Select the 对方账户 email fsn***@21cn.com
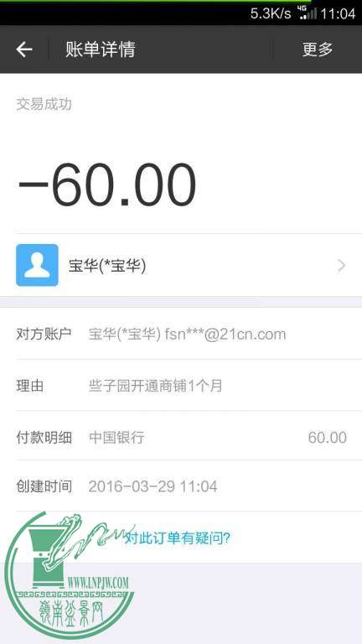Viewport: 362px width, 644px height. point(225,335)
